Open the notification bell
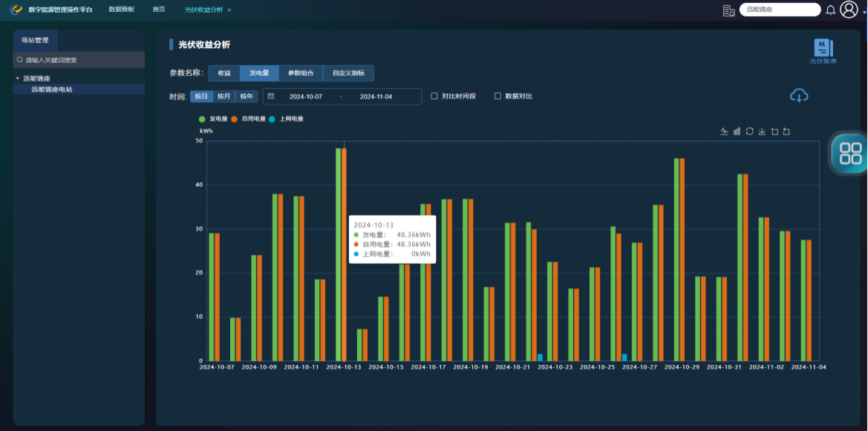868x431 pixels. [830, 10]
